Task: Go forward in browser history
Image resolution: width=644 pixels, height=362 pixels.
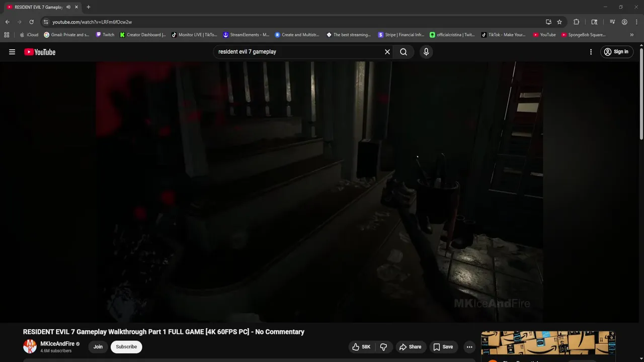Action: tap(19, 22)
